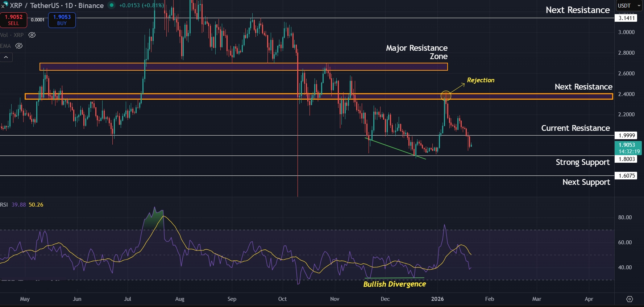Click the 'Strong Support' text label

click(x=583, y=162)
